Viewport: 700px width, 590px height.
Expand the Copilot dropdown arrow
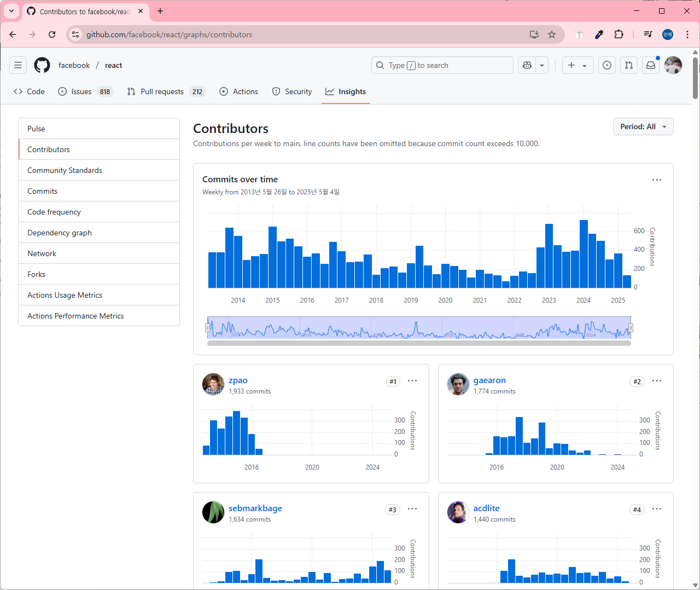(542, 65)
